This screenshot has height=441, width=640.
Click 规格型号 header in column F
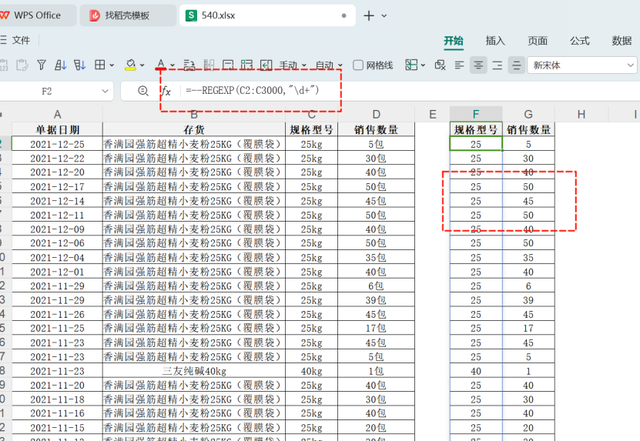tap(476, 130)
